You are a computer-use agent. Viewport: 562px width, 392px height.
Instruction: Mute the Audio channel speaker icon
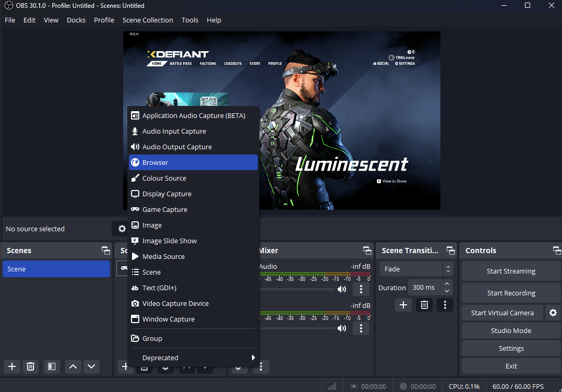pos(342,289)
